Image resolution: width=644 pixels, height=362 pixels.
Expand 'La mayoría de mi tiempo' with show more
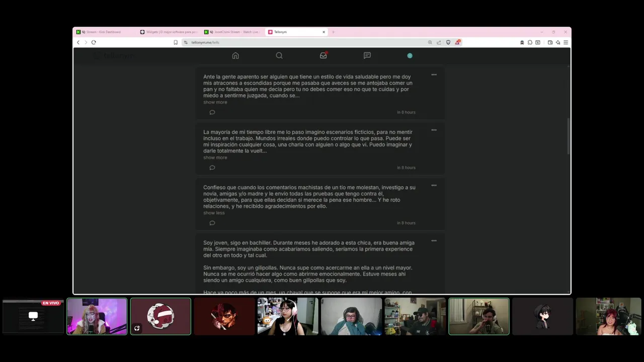(x=215, y=157)
